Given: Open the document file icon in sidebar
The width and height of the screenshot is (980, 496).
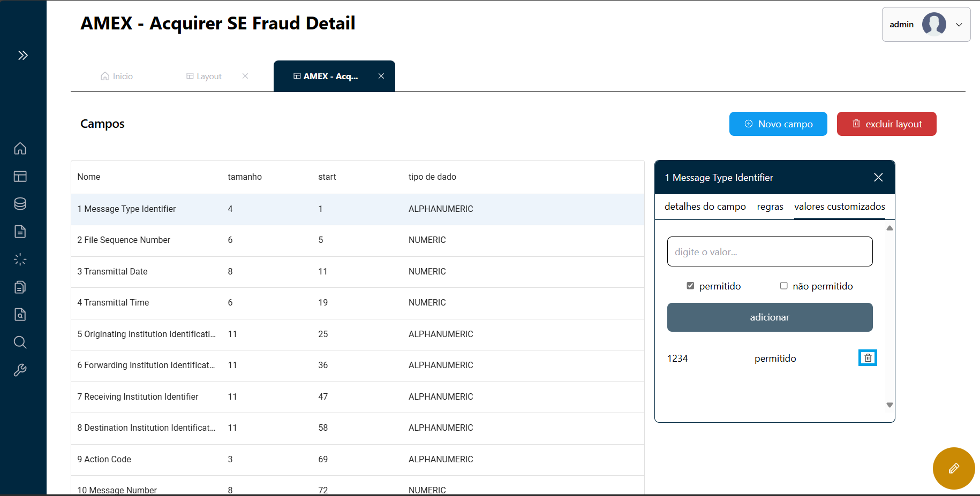Looking at the screenshot, I should tap(20, 232).
